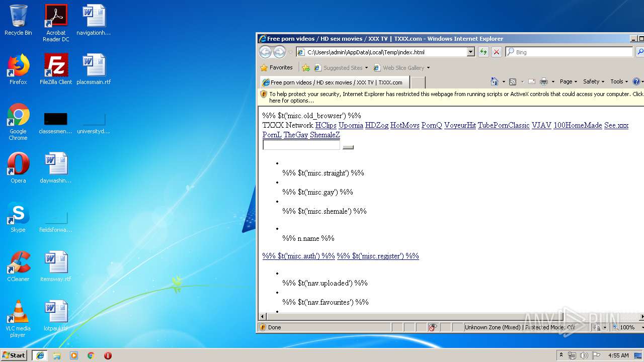Open placesmain.rtf document on desktop
Viewport: 644px width, 362px height.
click(94, 69)
